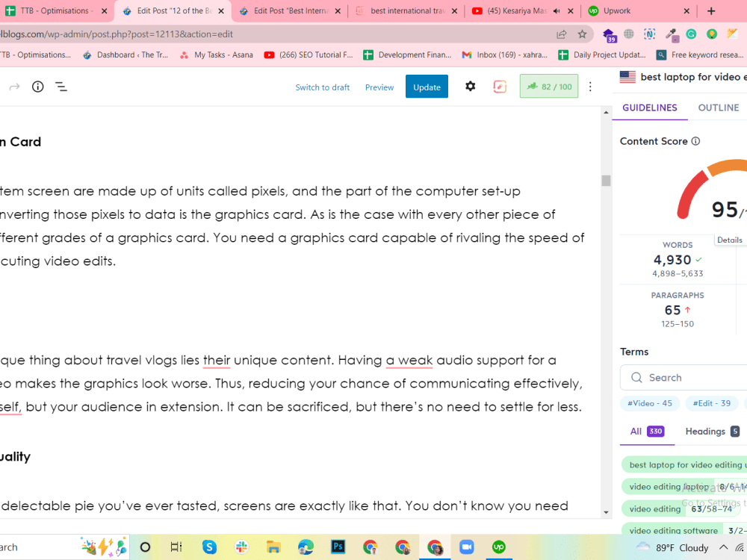The height and width of the screenshot is (560, 747).
Task: Open Slack from the taskbar
Action: point(241,547)
